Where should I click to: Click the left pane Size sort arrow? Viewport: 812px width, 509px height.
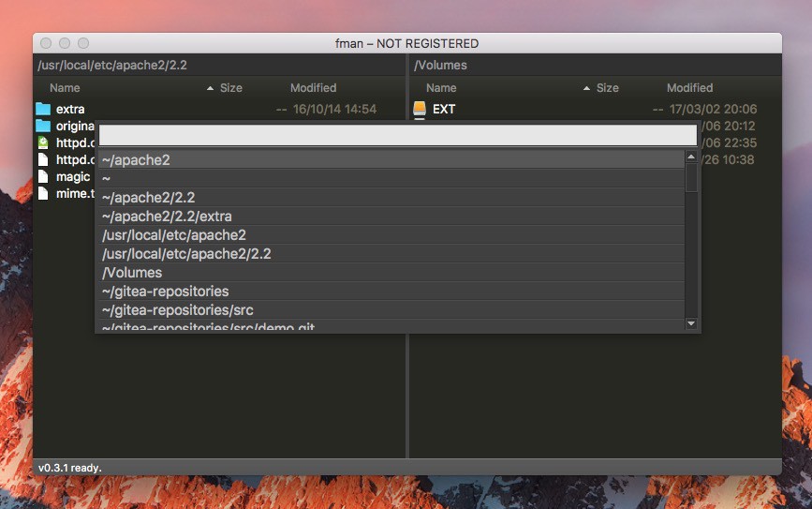210,88
